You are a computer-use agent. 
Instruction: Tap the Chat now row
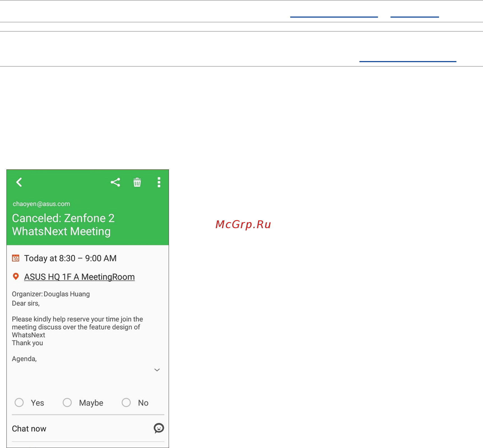pos(88,428)
